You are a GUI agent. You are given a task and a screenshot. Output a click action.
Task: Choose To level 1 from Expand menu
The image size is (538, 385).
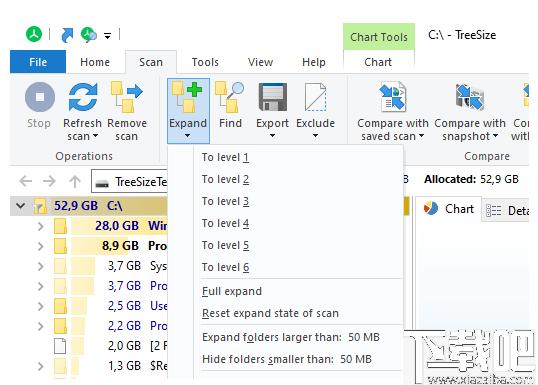(285, 158)
